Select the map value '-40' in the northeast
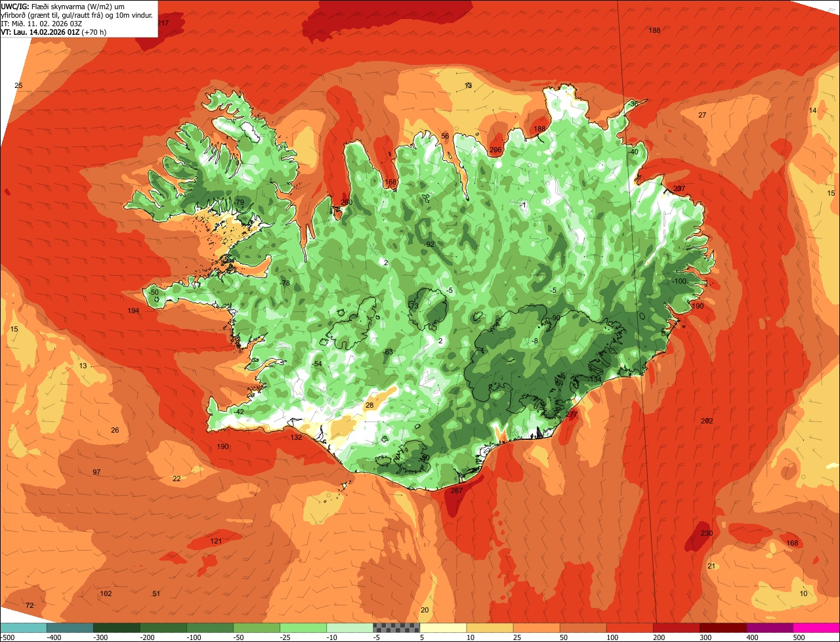 coord(633,152)
